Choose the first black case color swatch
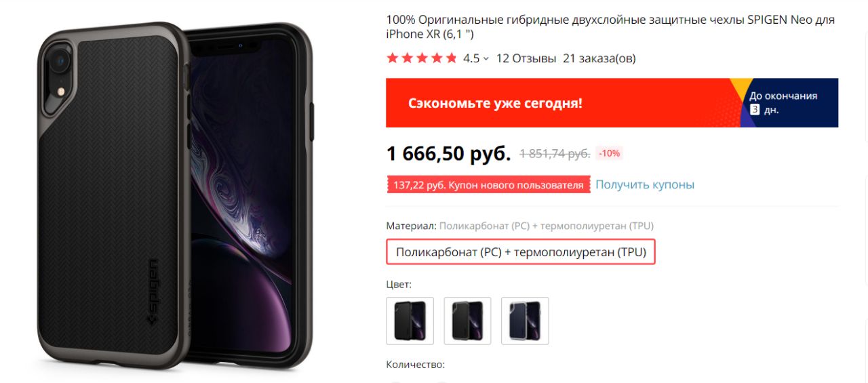Viewport: 868px width, 383px height. (410, 321)
